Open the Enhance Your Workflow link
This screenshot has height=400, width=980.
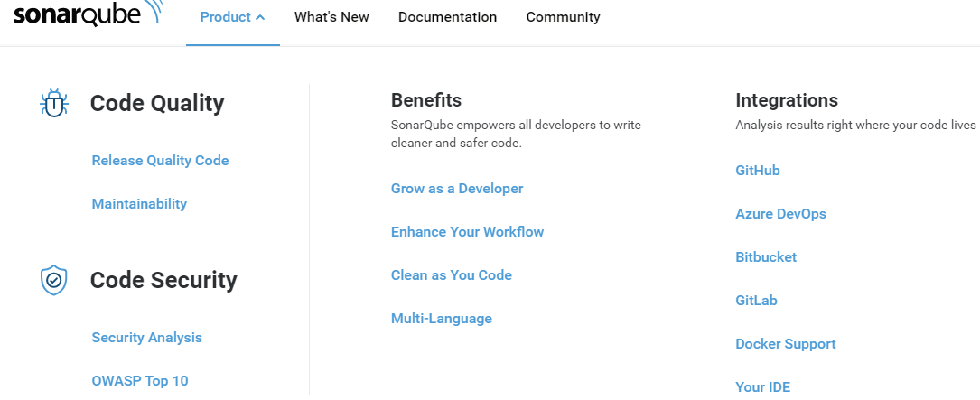[468, 232]
